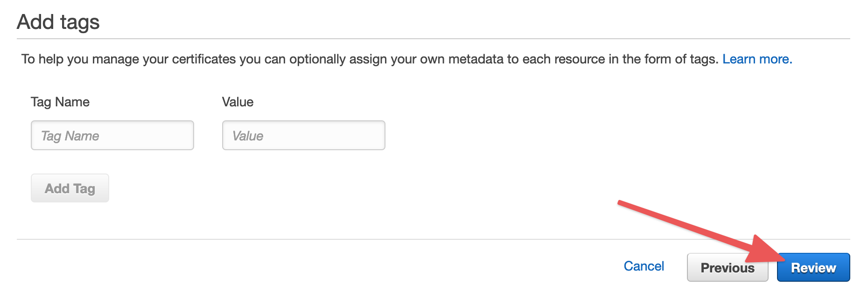Viewport: 868px width, 306px height.
Task: Focus the Value input field
Action: (x=304, y=135)
